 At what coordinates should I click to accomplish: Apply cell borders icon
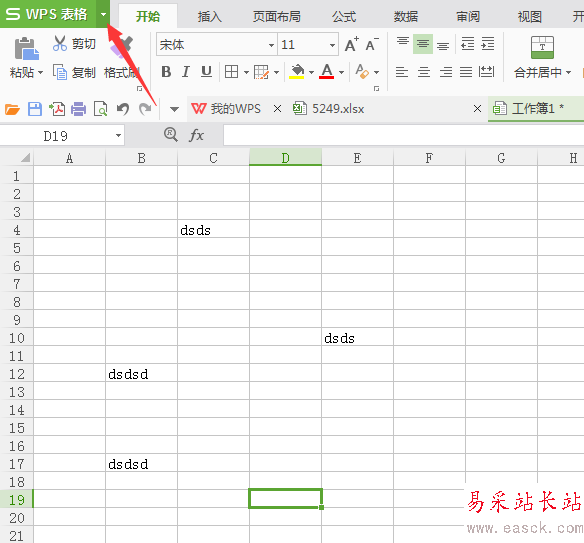click(x=231, y=72)
